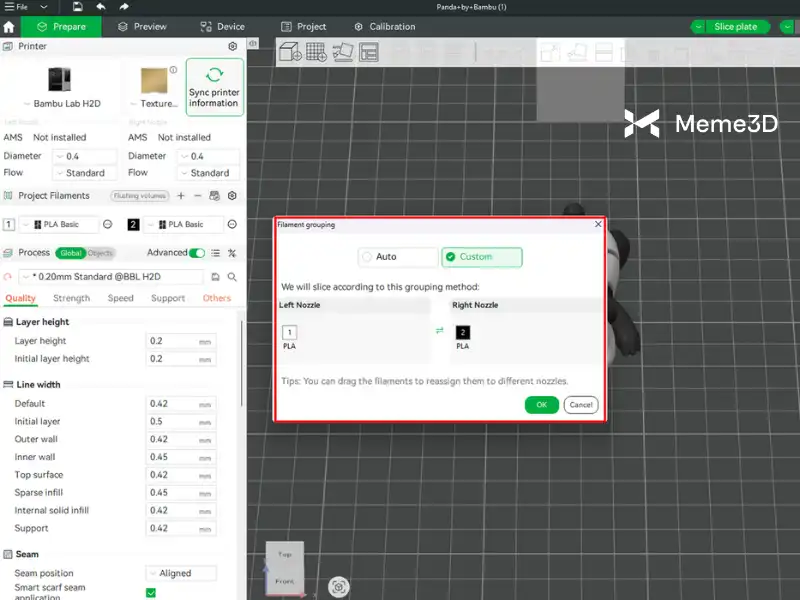Image resolution: width=800 pixels, height=600 pixels.
Task: Click the save project floppy icon
Action: click(78, 7)
